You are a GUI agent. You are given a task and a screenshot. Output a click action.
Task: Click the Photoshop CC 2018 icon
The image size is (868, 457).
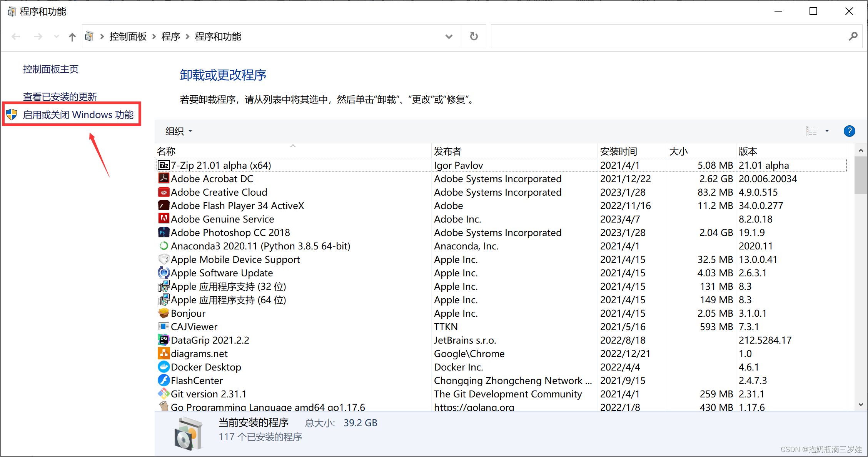(164, 232)
